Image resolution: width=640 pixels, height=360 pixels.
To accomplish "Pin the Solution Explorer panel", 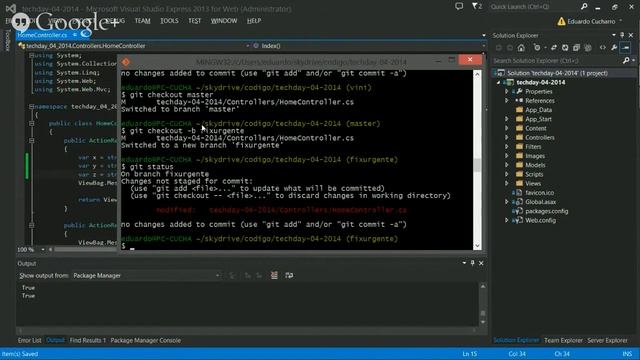I will [x=622, y=36].
